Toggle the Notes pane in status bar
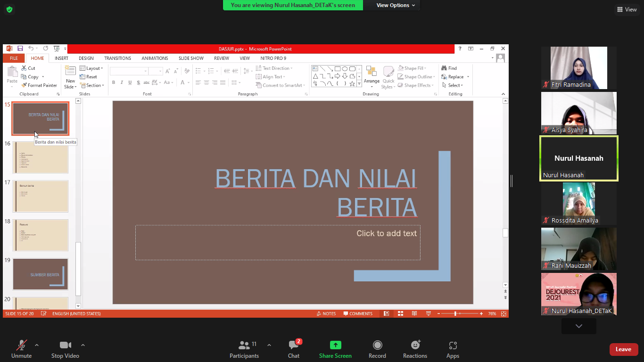This screenshot has height=362, width=644. [x=326, y=314]
